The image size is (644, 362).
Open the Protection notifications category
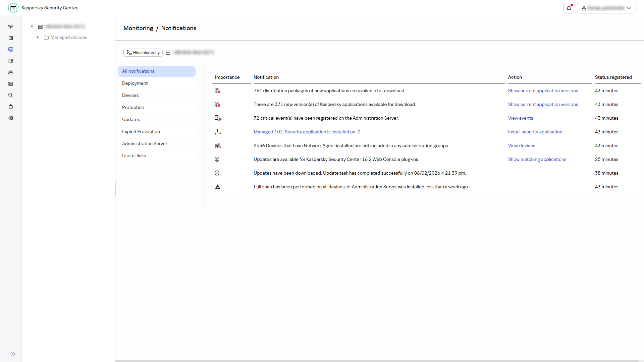point(157,107)
